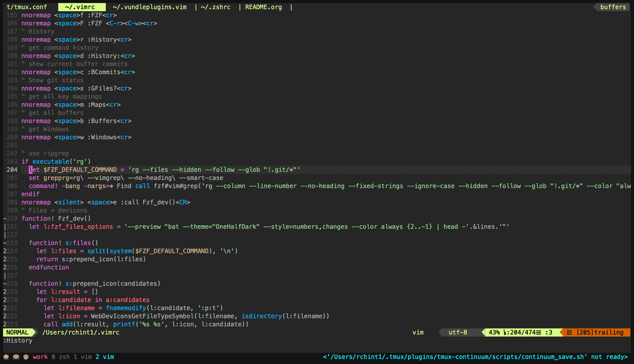The image size is (634, 364).
Task: Open the README.org buffer tab
Action: 263,7
